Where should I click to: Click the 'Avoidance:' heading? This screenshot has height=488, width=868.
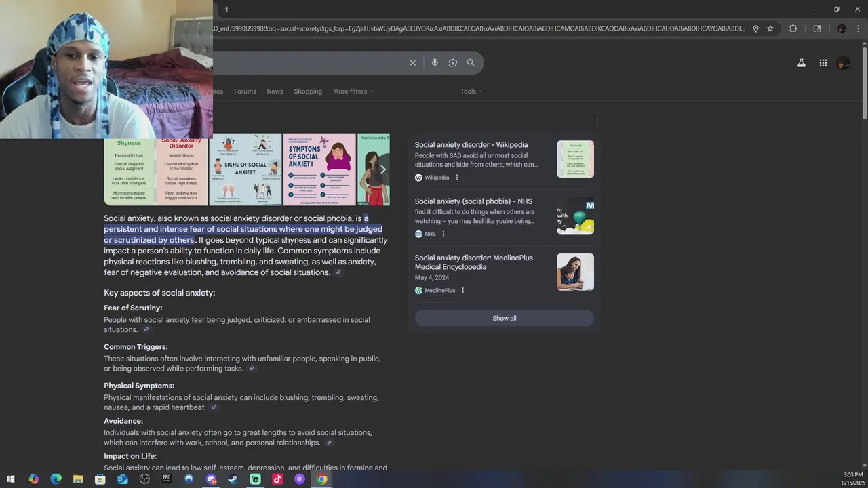pos(123,421)
